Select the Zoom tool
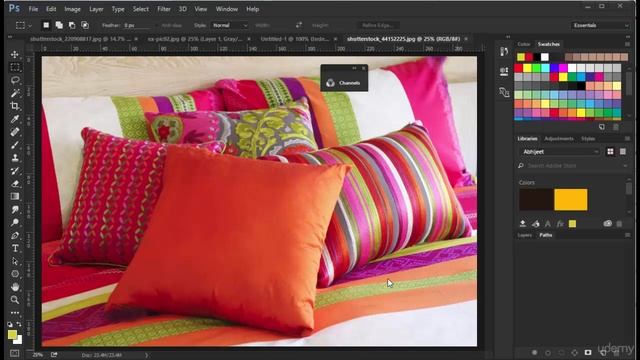640x360 pixels. 15,300
